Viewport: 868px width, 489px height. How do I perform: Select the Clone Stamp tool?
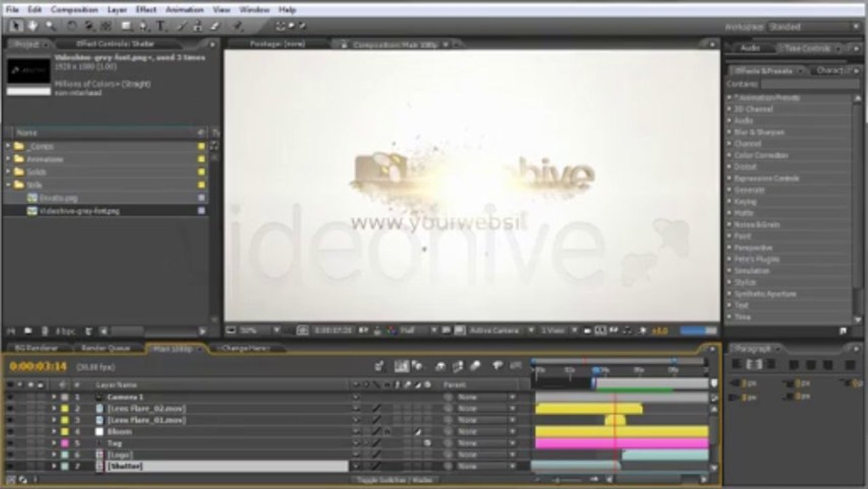click(198, 26)
